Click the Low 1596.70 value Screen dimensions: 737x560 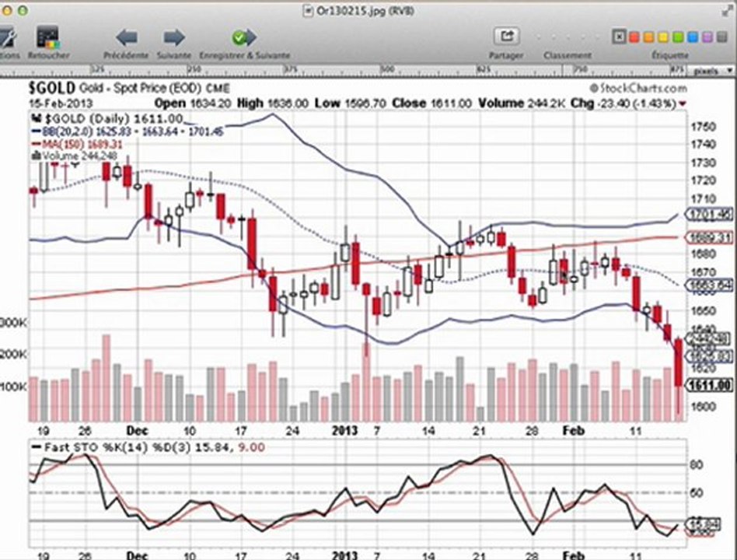351,103
